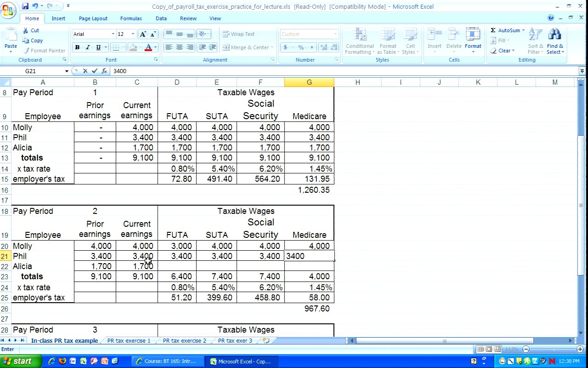
Task: Click the Find & Select binoculars icon
Action: point(555,34)
